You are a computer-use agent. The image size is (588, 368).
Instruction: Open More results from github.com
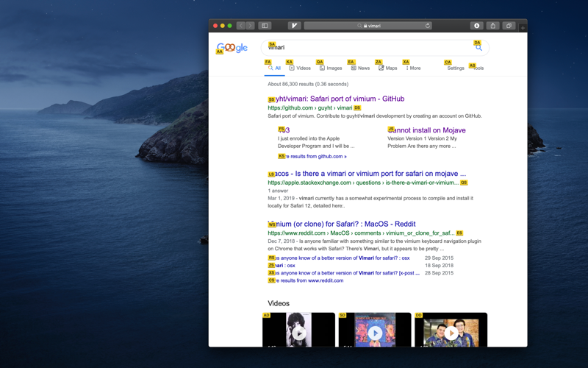312,156
